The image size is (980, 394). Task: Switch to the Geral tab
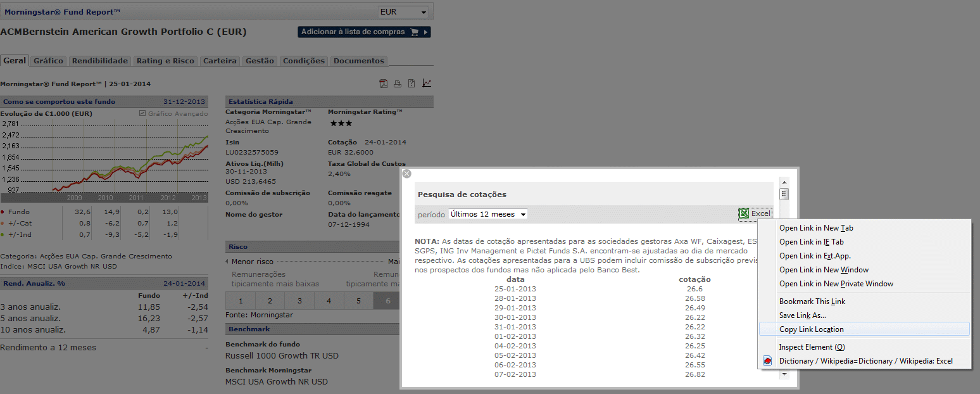(x=15, y=61)
